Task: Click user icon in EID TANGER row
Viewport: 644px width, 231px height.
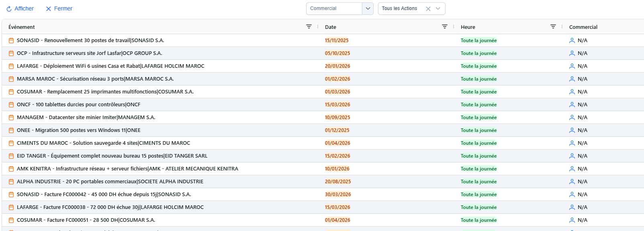Action: pyautogui.click(x=572, y=156)
